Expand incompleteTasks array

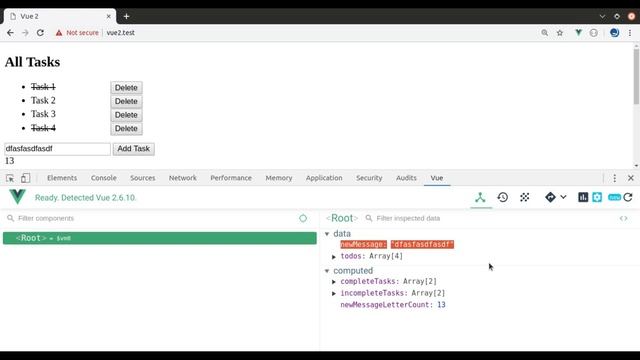(x=334, y=293)
